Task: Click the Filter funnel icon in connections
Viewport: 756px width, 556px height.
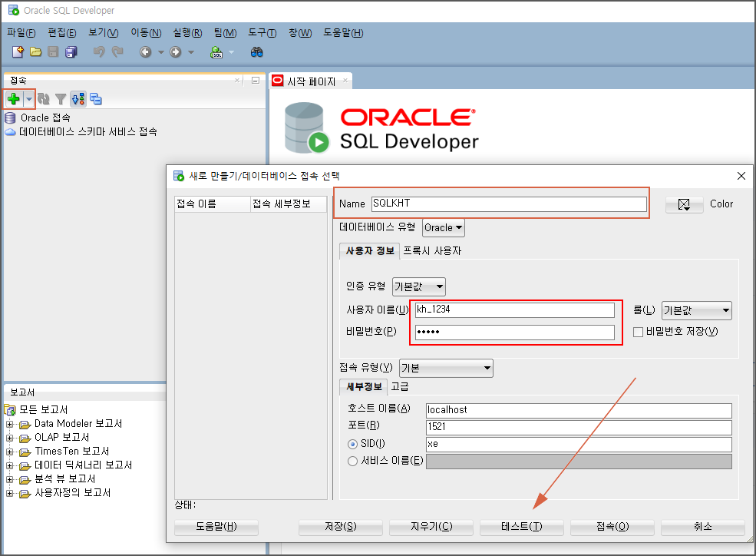Action: pyautogui.click(x=61, y=99)
